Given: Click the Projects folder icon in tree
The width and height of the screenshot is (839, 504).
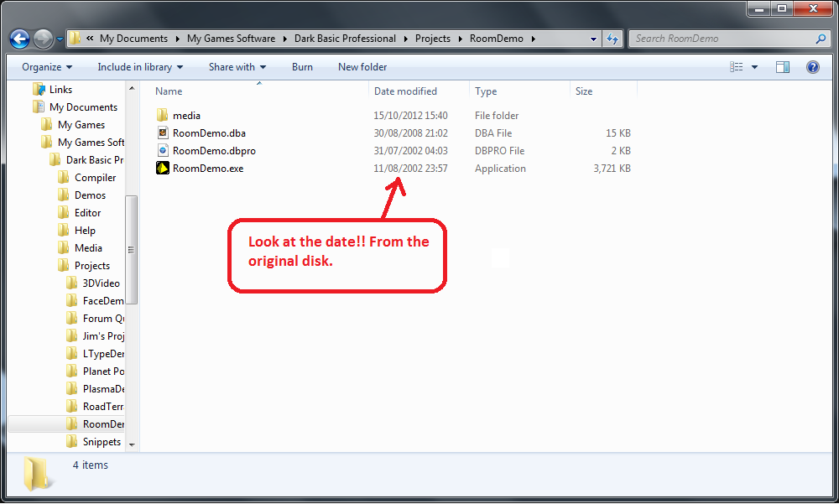Looking at the screenshot, I should click(64, 266).
